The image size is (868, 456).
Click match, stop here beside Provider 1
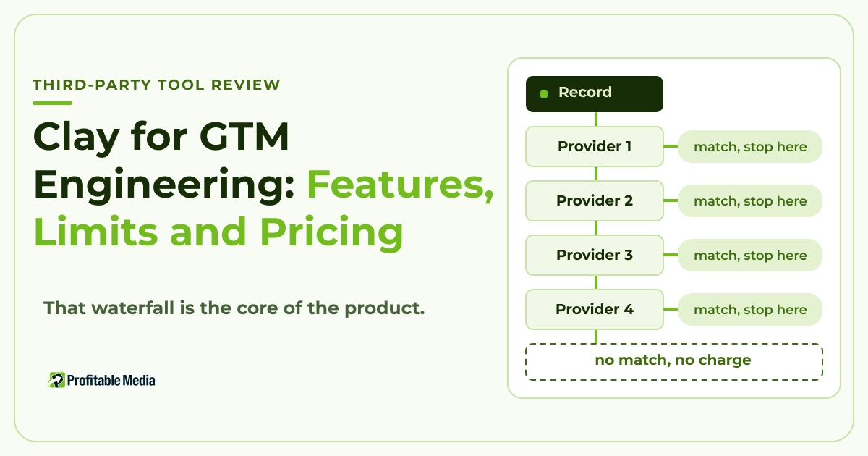click(x=750, y=147)
